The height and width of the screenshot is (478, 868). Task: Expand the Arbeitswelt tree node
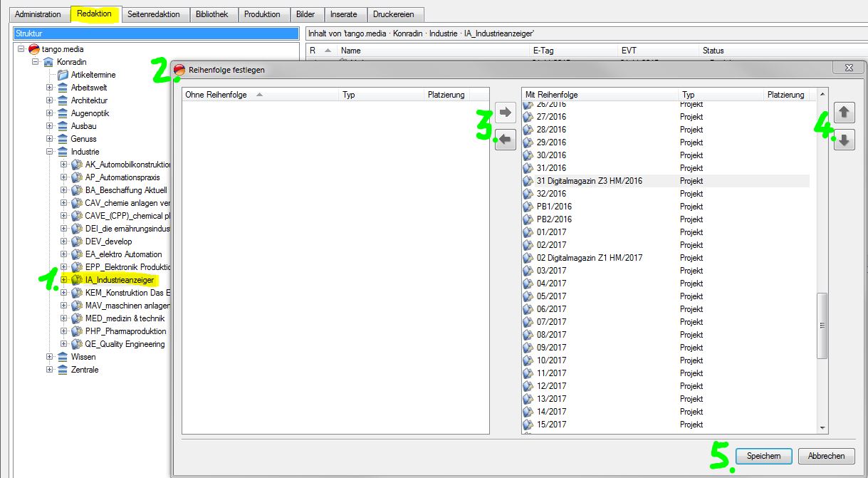pyautogui.click(x=49, y=88)
